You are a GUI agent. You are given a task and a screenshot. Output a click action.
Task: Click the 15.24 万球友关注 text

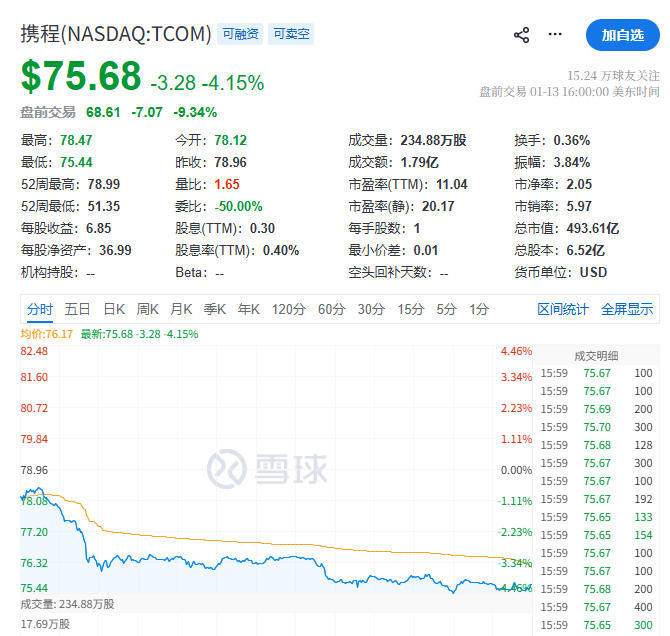(x=613, y=76)
